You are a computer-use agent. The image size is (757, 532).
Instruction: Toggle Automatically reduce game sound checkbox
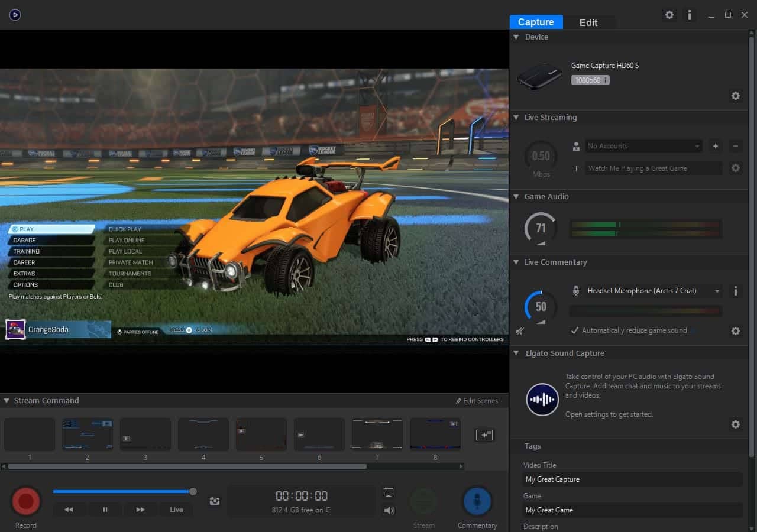point(574,330)
